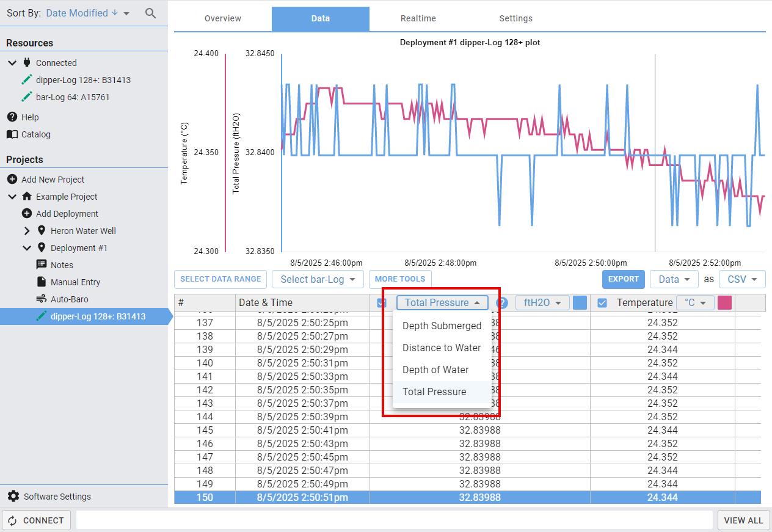This screenshot has height=532, width=772.
Task: Select table row 144 at 2:50:39pm
Action: (x=467, y=417)
